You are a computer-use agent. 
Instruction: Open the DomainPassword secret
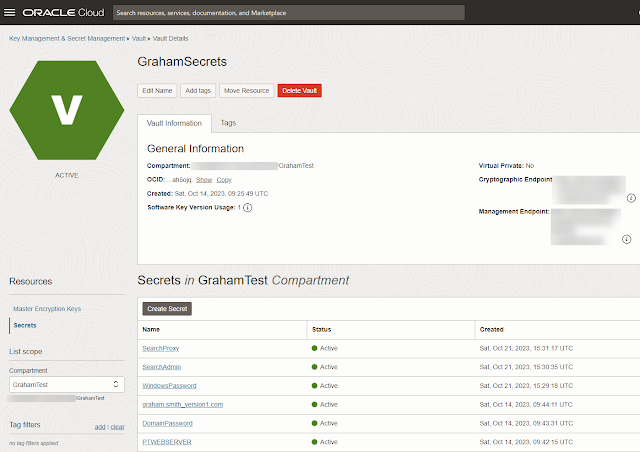point(167,423)
